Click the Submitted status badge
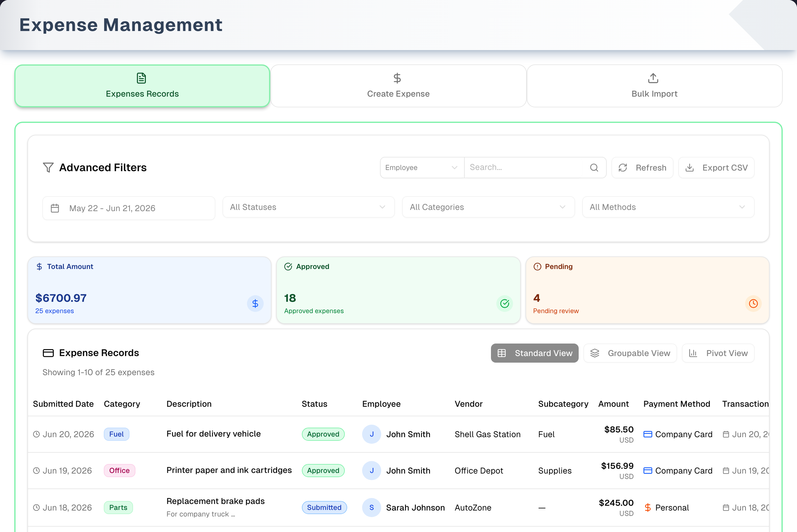The width and height of the screenshot is (797, 532). (324, 507)
